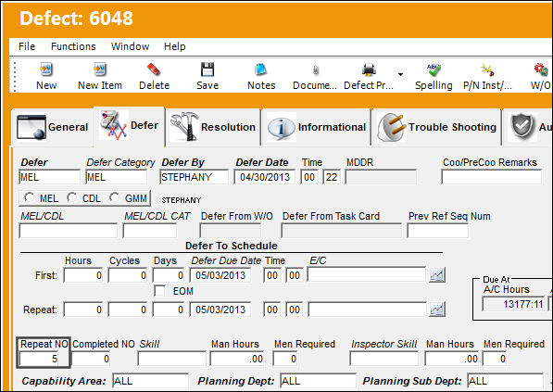Click the Repeat row Hours field
Viewport: 553px width, 392px height.
click(83, 310)
